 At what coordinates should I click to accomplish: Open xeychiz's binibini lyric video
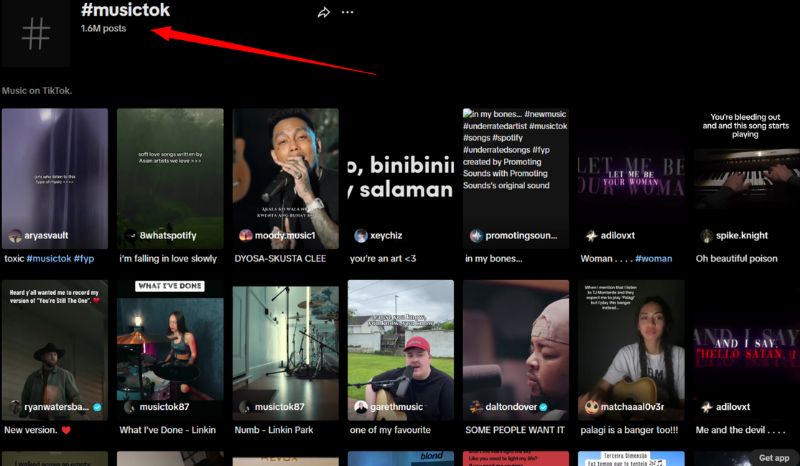click(401, 178)
